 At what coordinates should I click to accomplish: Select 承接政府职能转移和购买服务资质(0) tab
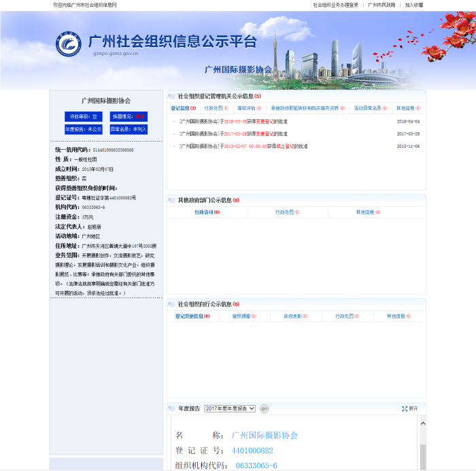(308, 108)
